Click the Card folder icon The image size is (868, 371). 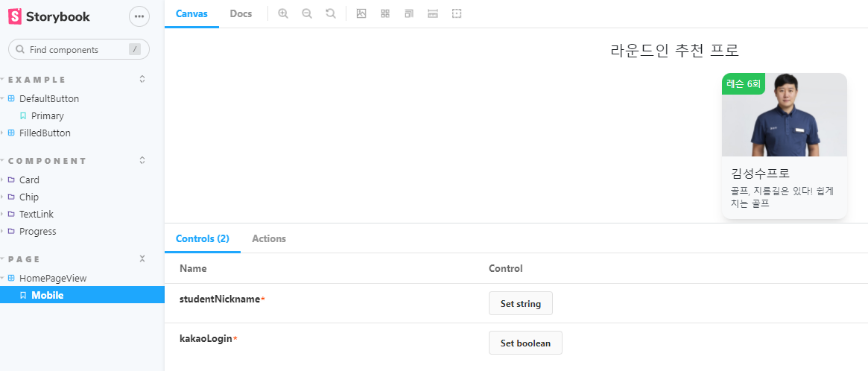(x=11, y=180)
